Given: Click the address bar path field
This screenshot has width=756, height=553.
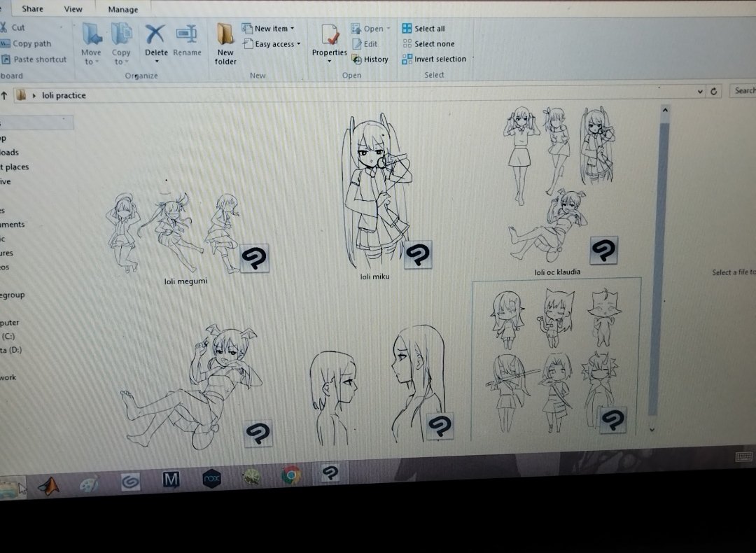Looking at the screenshot, I should click(x=359, y=94).
